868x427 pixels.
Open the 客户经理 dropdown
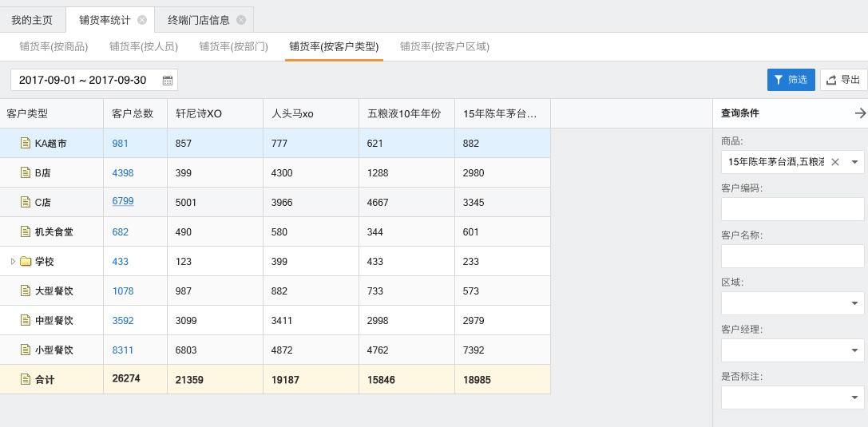(x=854, y=350)
